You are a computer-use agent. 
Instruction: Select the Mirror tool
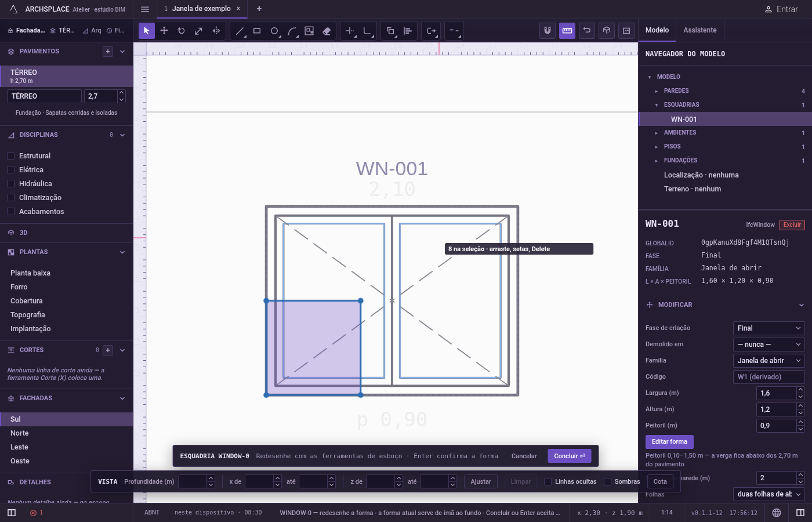pos(216,31)
